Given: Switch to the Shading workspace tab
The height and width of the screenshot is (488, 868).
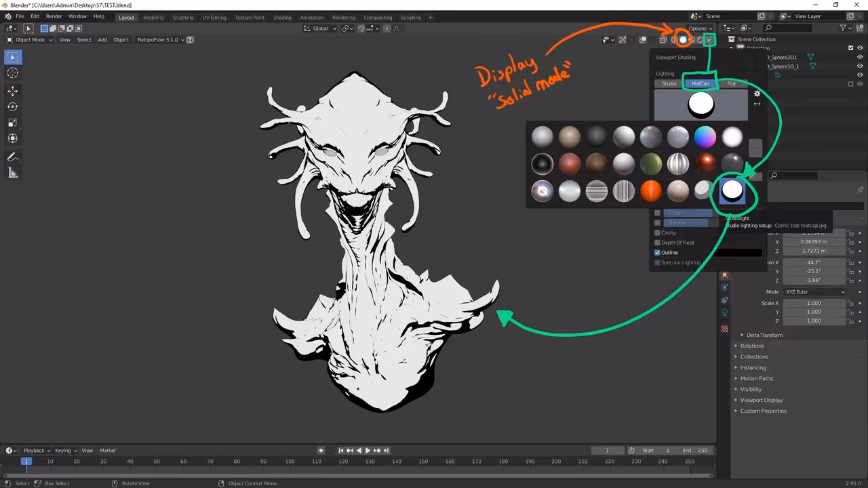Looking at the screenshot, I should point(282,18).
